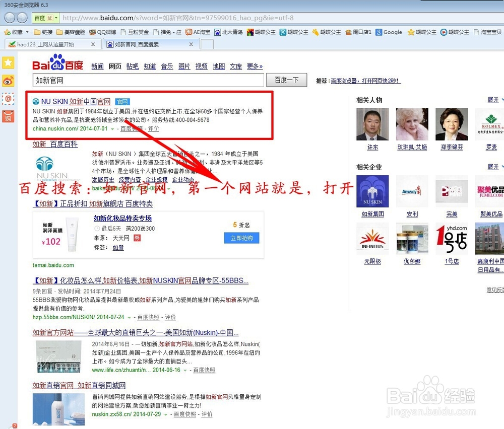Click 百度快照 link for 55bbs result
This screenshot has height=429, width=504.
[x=149, y=317]
